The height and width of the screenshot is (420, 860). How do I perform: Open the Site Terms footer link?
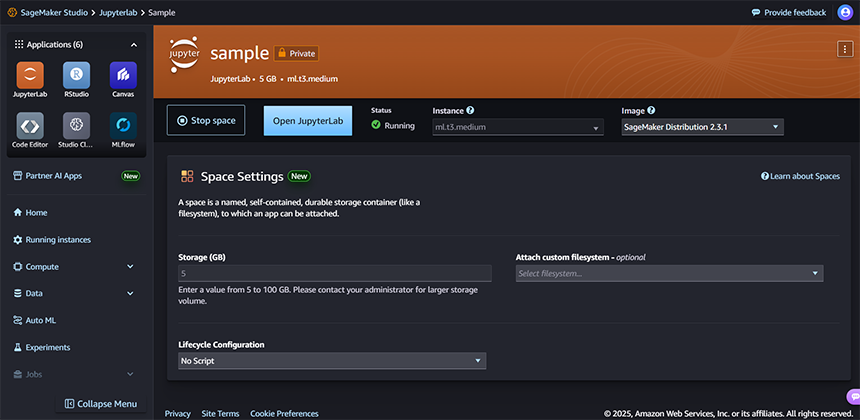(220, 413)
